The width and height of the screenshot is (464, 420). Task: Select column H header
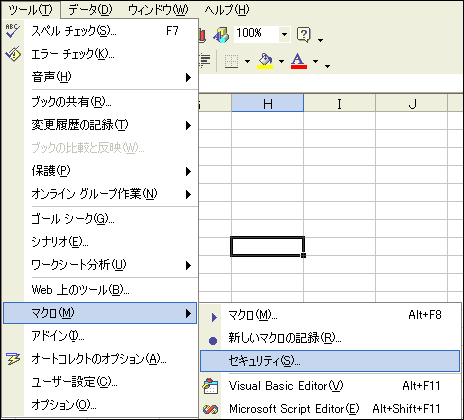click(268, 103)
